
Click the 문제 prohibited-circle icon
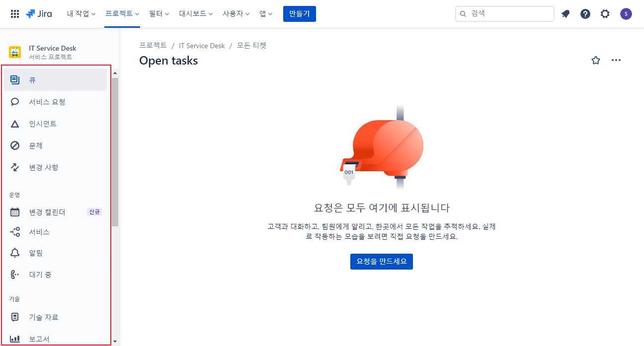[15, 145]
